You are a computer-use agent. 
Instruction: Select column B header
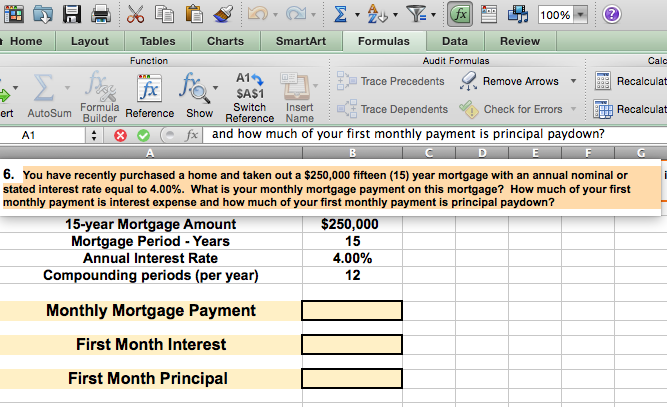pyautogui.click(x=352, y=153)
